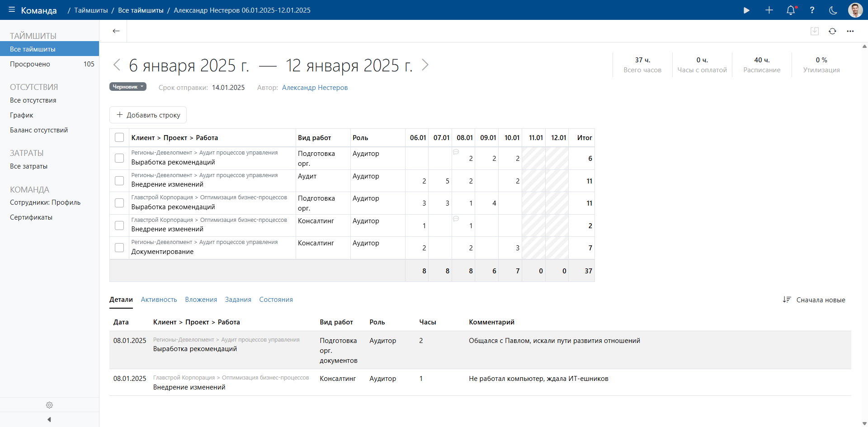Screen dimensions: 868x427
Task: Go to next week with right chevron
Action: tap(425, 65)
